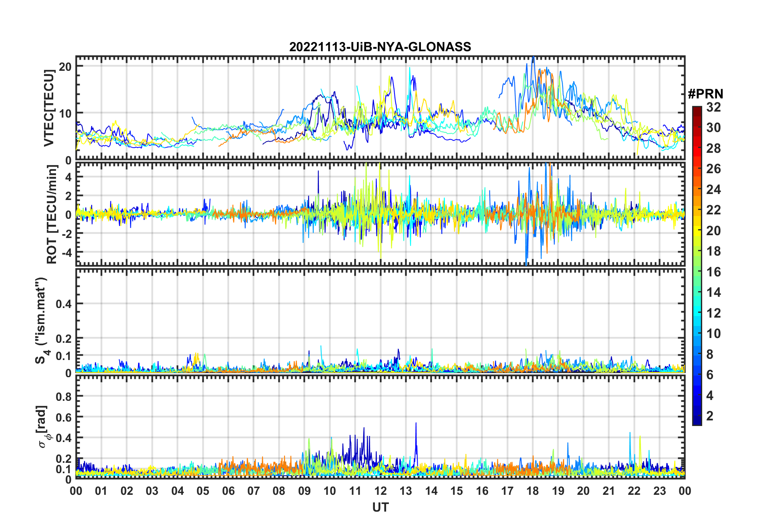The height and width of the screenshot is (532, 761).
Task: Click colorbar tick label 16
Action: click(713, 272)
